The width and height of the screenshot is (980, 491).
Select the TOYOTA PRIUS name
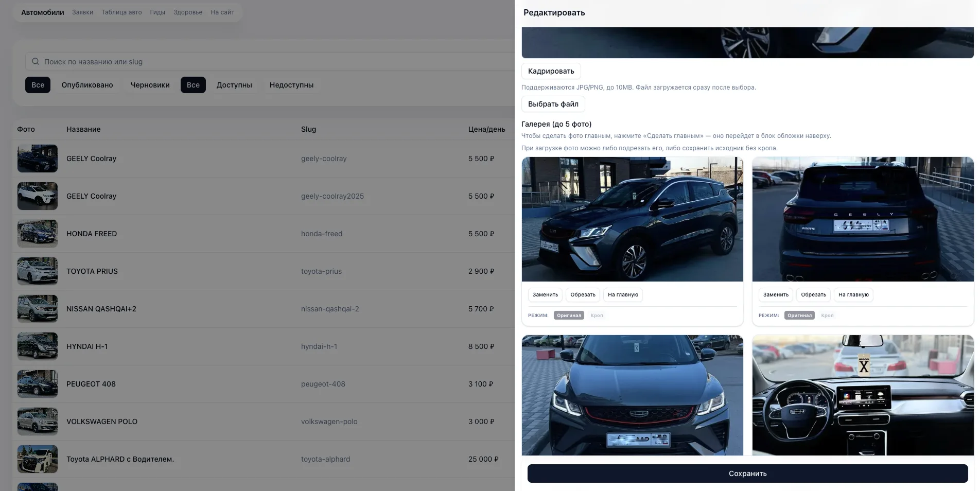[x=92, y=271]
